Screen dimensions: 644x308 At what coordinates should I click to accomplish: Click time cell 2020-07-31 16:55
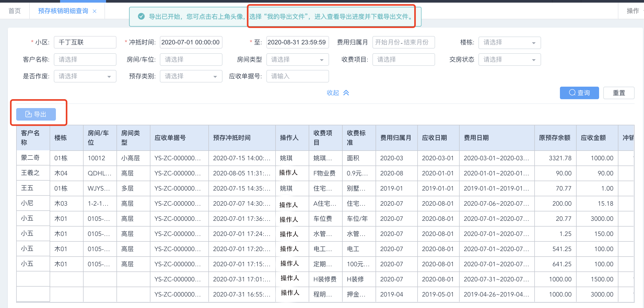pyautogui.click(x=242, y=294)
